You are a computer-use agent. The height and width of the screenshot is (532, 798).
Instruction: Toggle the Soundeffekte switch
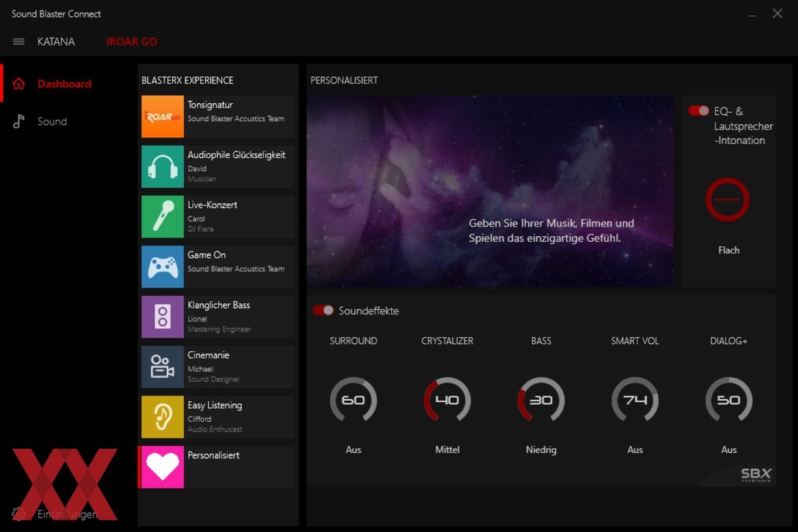pyautogui.click(x=323, y=310)
